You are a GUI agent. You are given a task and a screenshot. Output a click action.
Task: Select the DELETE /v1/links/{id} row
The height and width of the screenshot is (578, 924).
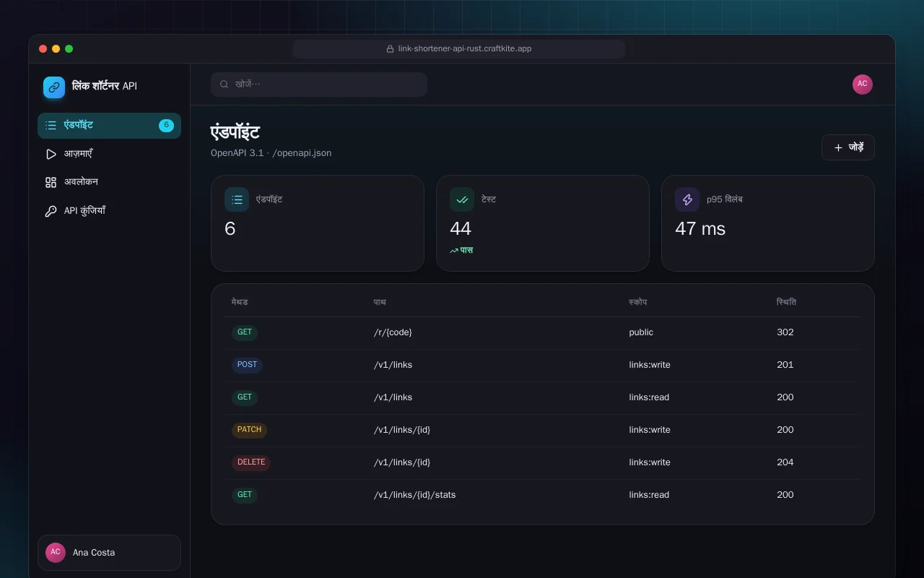[543, 462]
